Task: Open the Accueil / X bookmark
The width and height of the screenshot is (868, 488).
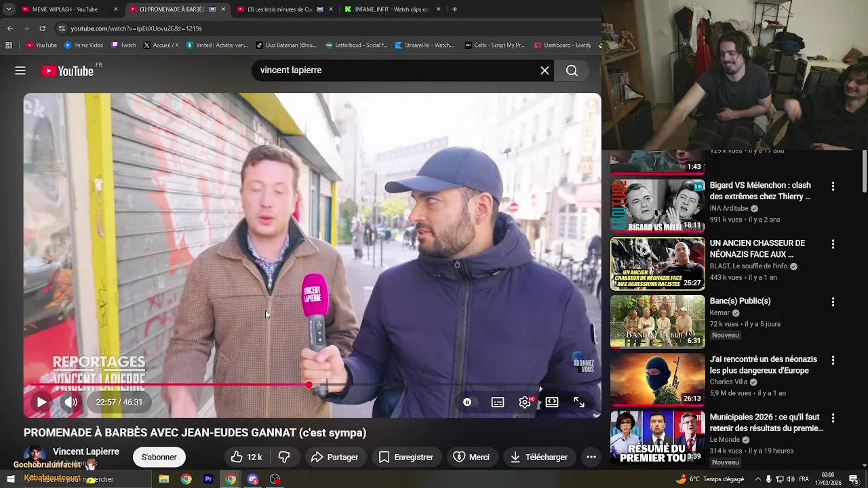Action: (161, 45)
